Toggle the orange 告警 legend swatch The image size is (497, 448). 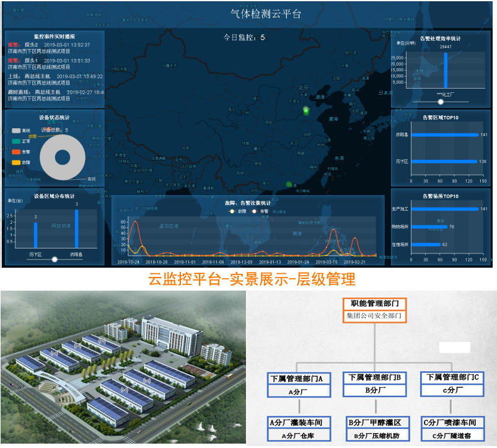click(15, 151)
